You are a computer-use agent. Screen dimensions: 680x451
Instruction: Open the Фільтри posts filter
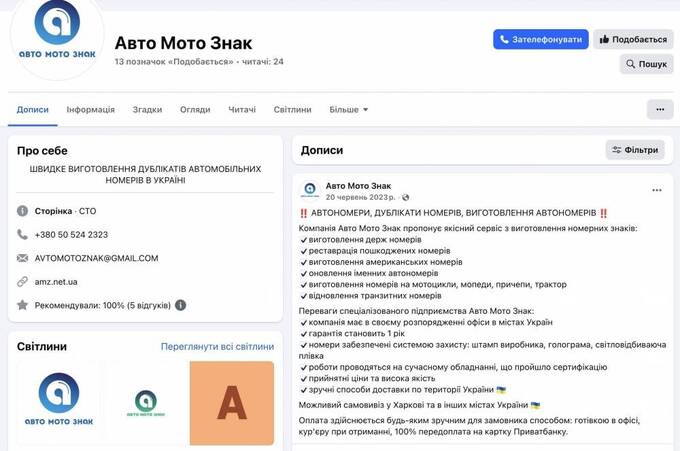point(635,150)
